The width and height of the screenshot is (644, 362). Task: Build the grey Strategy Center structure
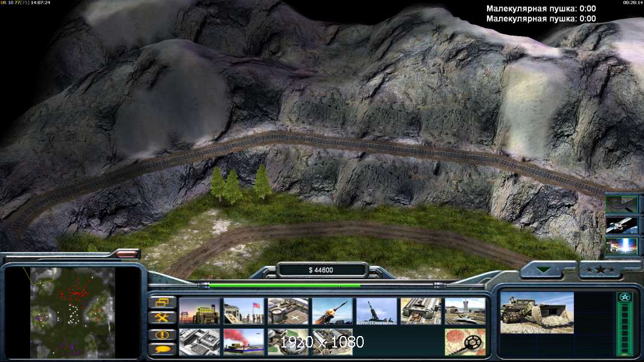199,342
